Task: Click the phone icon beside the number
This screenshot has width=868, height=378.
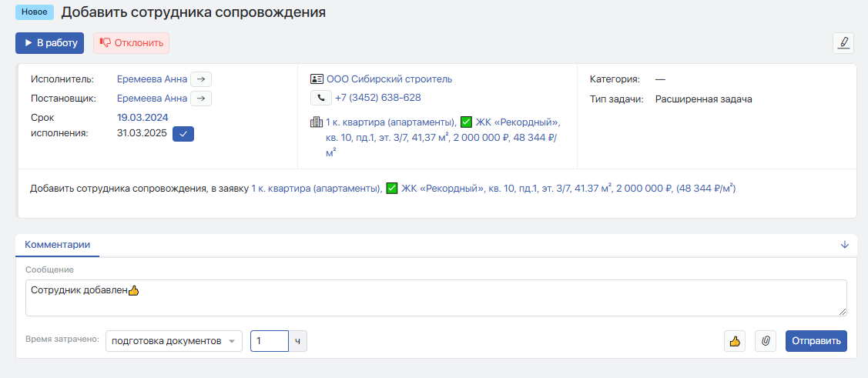Action: coord(320,98)
